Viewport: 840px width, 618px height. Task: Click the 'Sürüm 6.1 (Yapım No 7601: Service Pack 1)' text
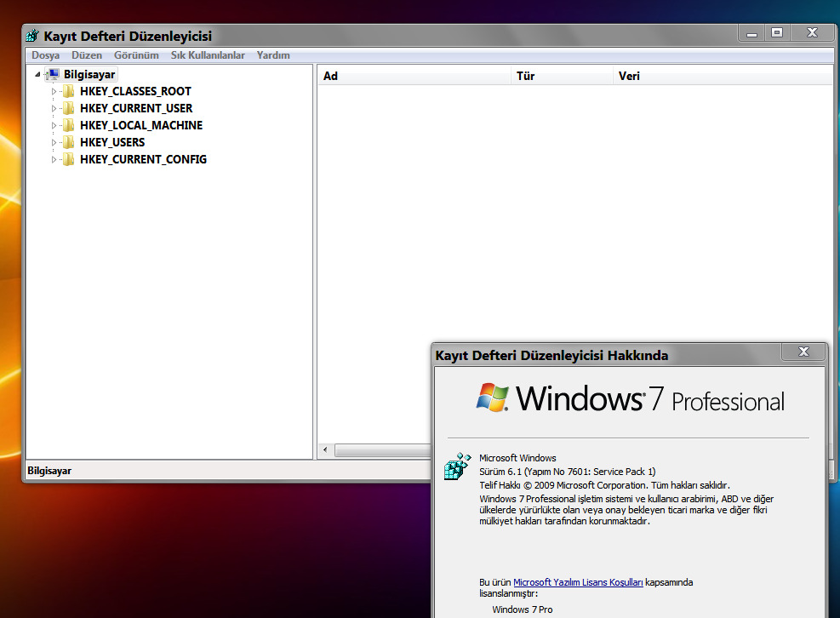click(x=568, y=472)
